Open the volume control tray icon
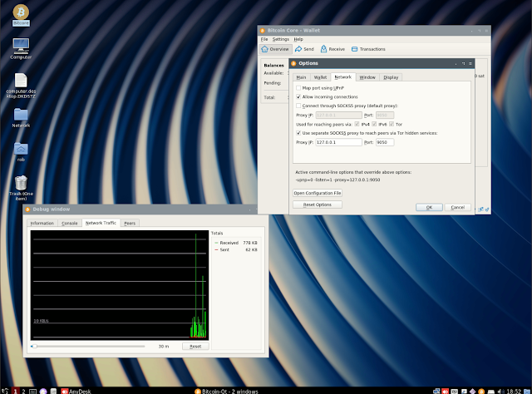This screenshot has height=394, width=532. coord(500,392)
